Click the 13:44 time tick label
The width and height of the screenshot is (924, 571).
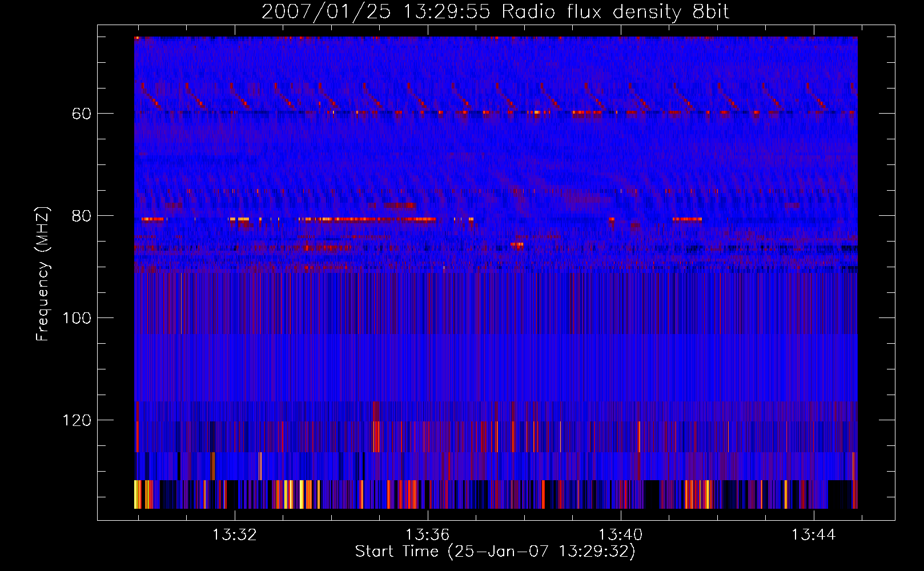pos(813,534)
